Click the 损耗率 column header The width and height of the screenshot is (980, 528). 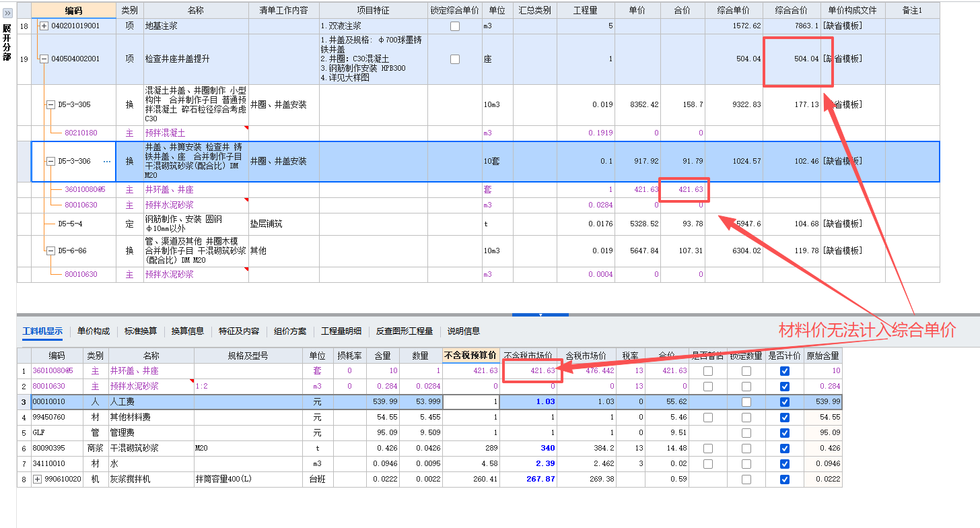point(349,356)
